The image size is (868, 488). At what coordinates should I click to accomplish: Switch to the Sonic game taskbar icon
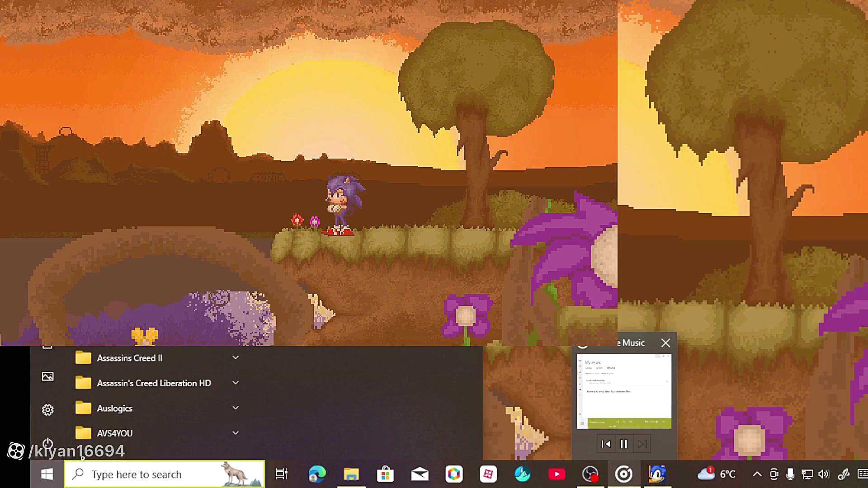pos(657,474)
